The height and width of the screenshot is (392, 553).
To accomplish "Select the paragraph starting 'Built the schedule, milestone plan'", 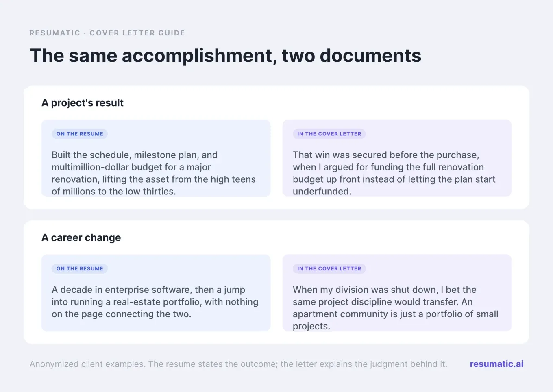I will click(x=154, y=173).
